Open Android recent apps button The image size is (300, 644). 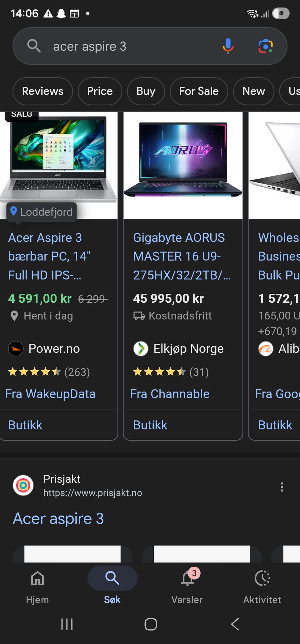pos(67,624)
